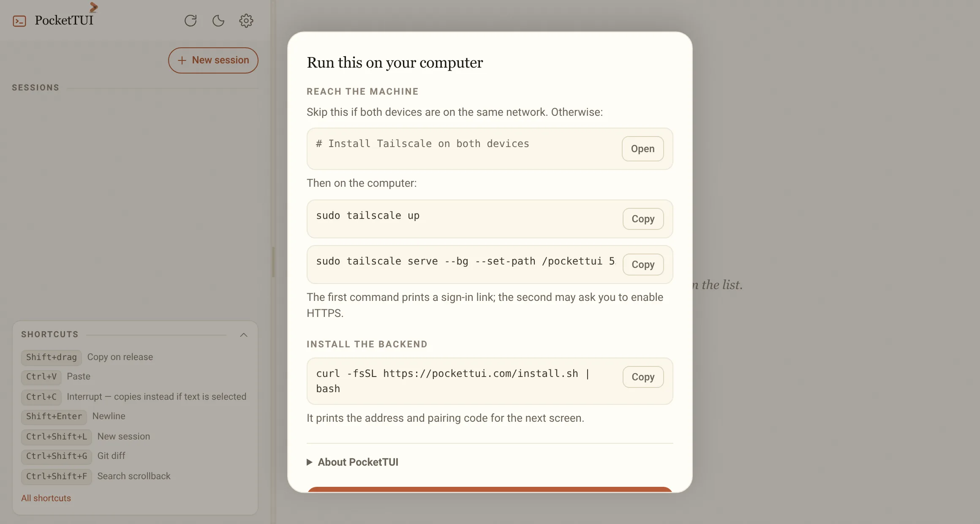This screenshot has width=980, height=524.
Task: Click the Shift+drag shortcut key
Action: point(52,358)
